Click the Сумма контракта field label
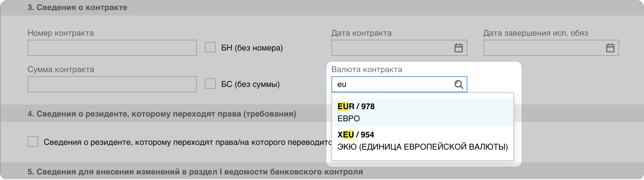Screen dimensions: 644x180 61,69
